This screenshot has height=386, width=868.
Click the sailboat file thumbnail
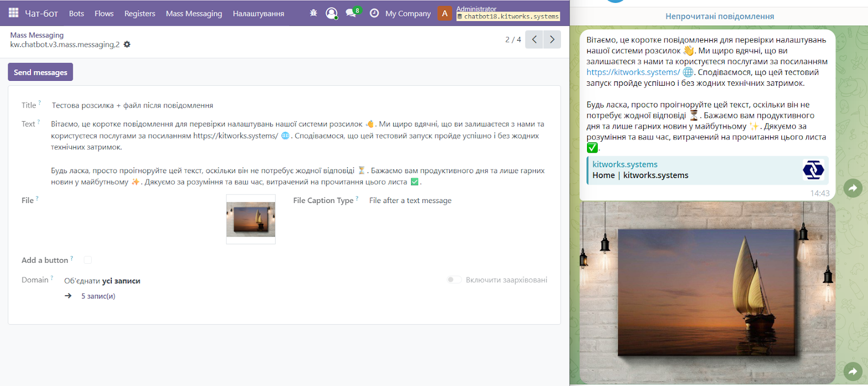(251, 219)
